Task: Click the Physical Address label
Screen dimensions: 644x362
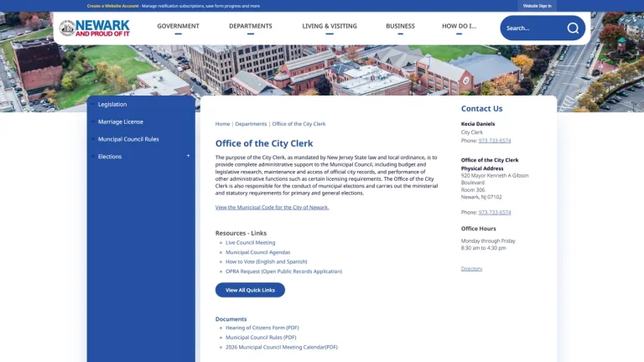Action: (482, 168)
